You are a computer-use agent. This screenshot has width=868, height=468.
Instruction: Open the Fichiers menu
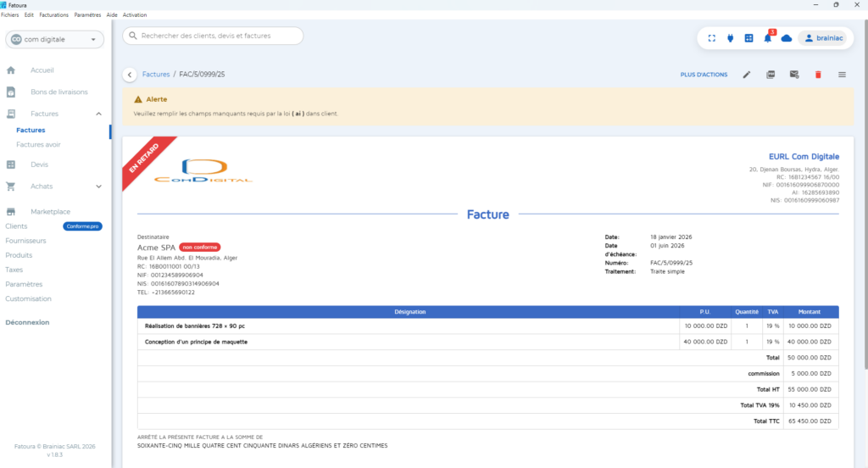point(10,15)
